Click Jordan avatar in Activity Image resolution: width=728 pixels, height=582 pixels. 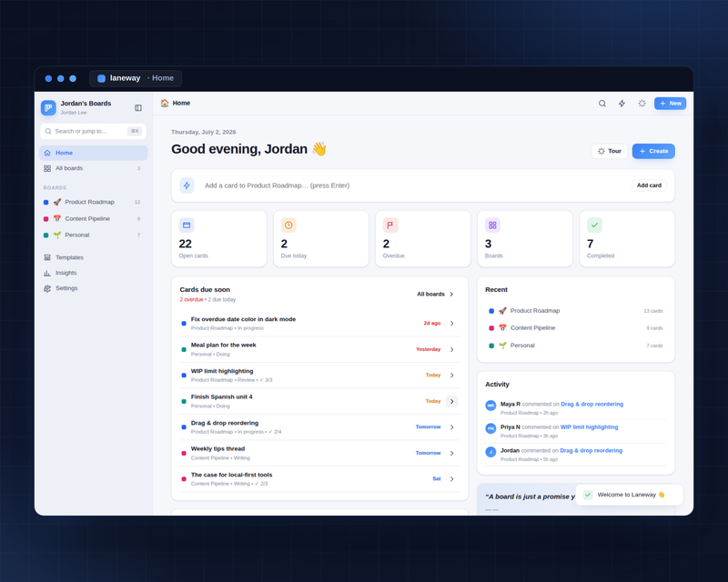[490, 452]
